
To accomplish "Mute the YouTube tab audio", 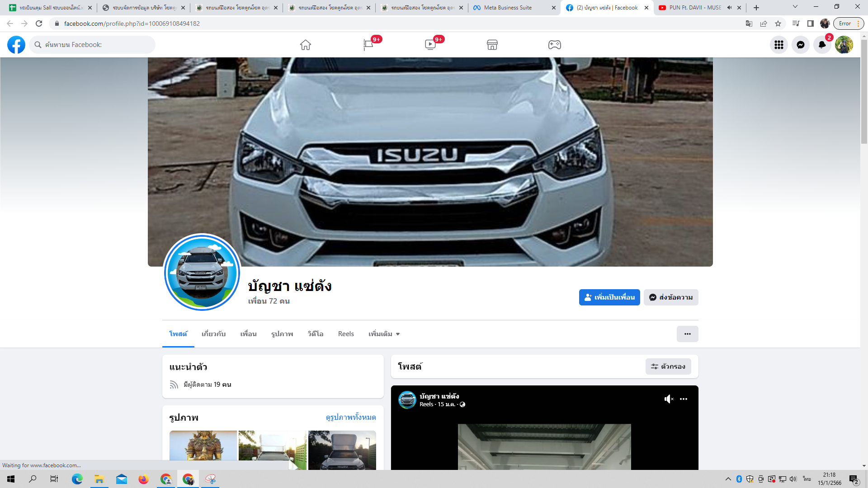I will 729,8.
